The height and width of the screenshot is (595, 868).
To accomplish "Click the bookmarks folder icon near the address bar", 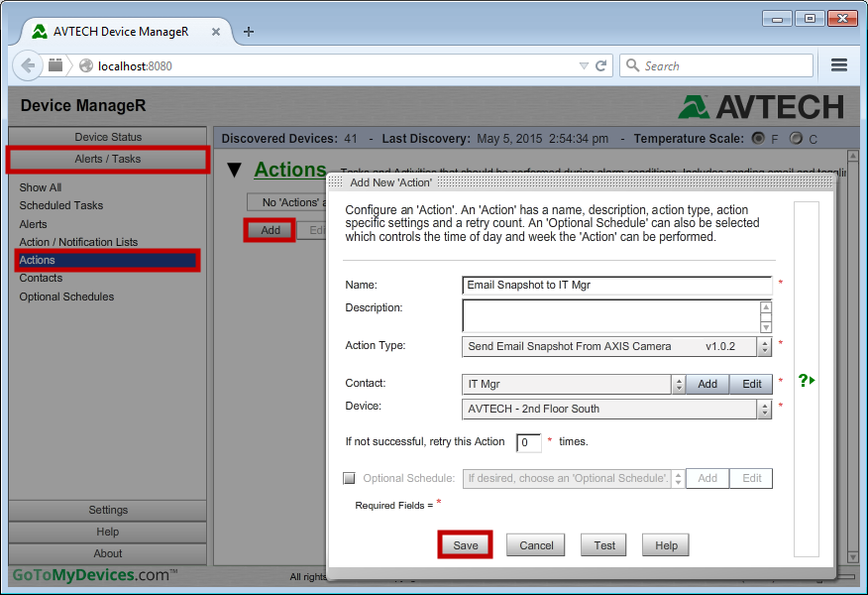I will coord(54,65).
